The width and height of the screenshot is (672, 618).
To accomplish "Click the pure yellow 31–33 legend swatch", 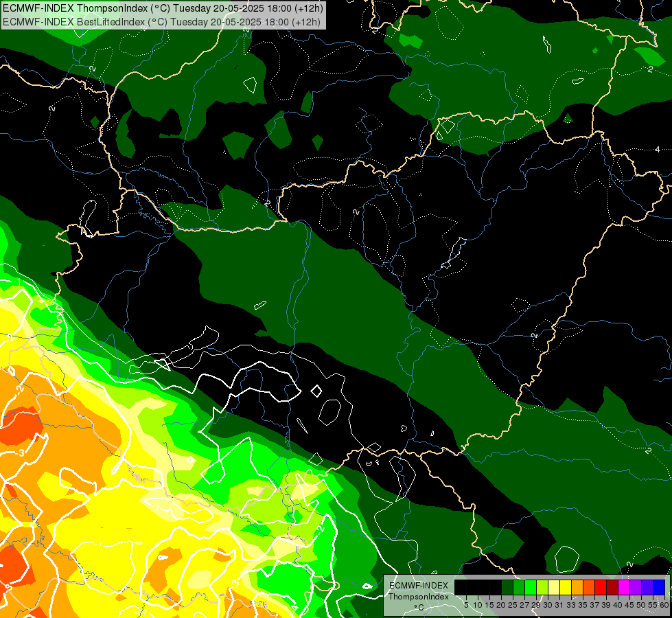I will pyautogui.click(x=566, y=587).
